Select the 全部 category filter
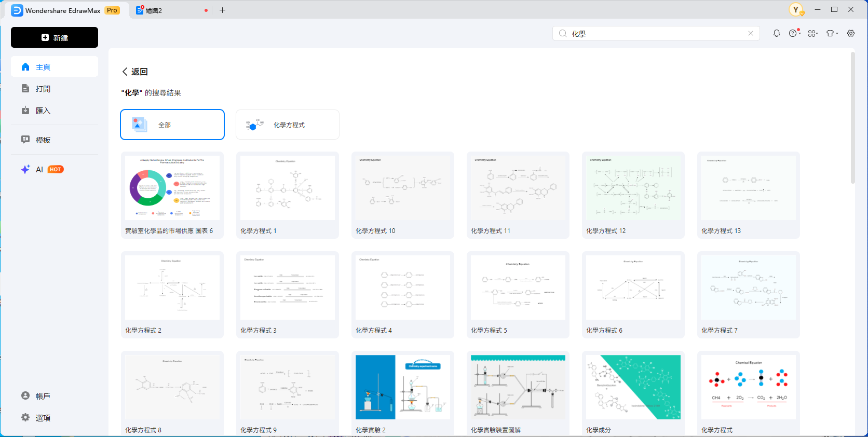 pos(172,125)
